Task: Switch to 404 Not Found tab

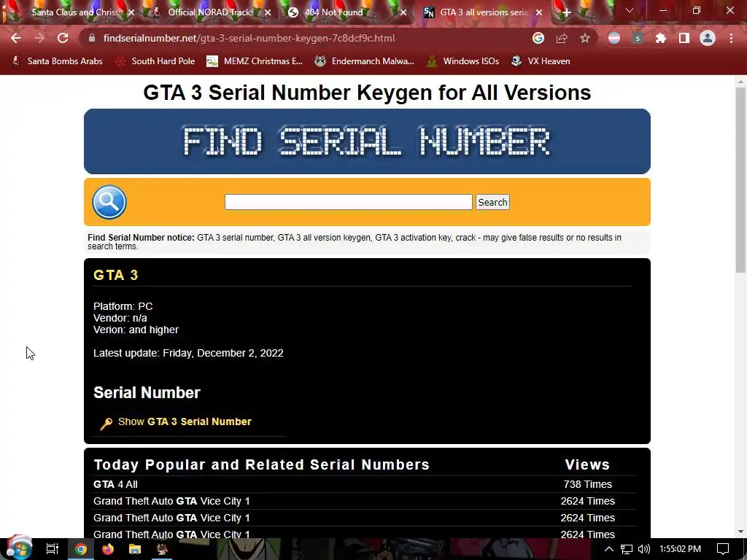Action: tap(333, 12)
